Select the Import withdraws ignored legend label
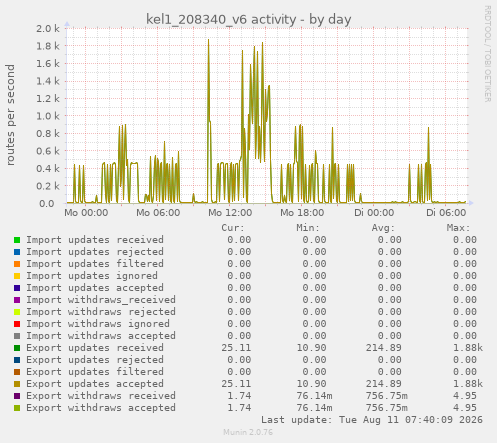The image size is (497, 443). pyautogui.click(x=98, y=324)
